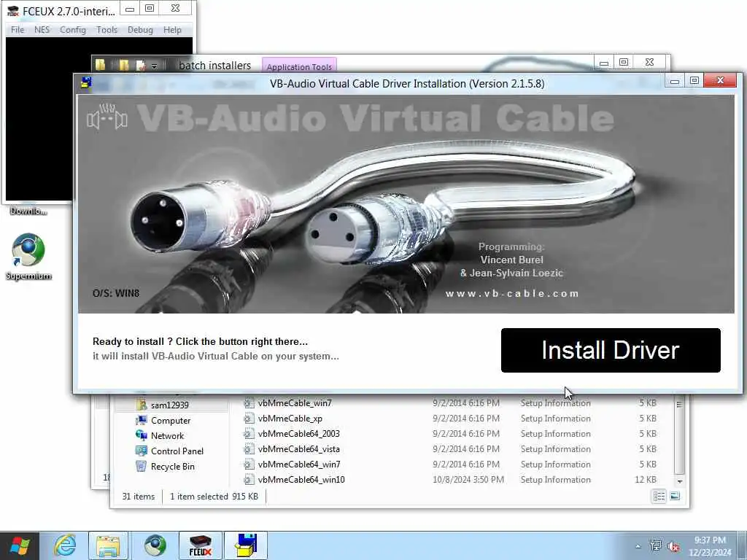Screen dimensions: 747x560
Task: Click the www.vb-cable.com text in the banner
Action: point(511,293)
